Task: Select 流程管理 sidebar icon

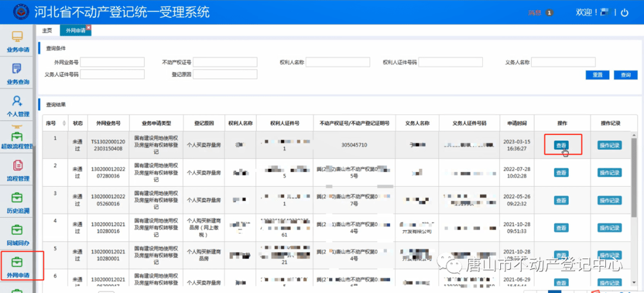Action: [x=17, y=169]
